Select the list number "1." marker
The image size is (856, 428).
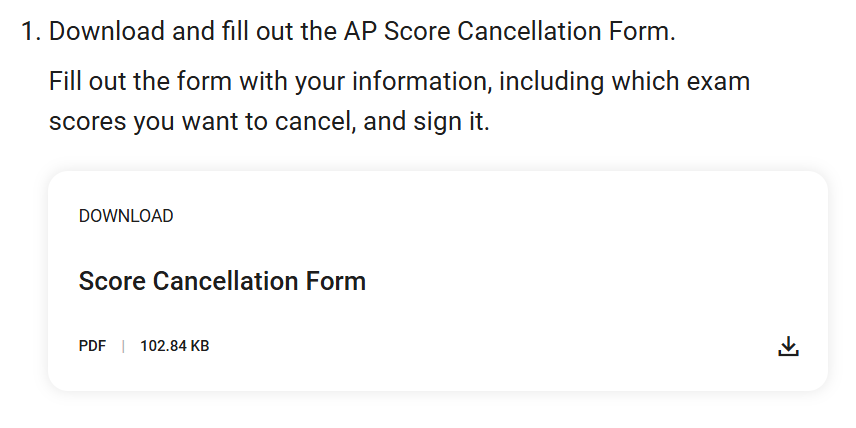coord(31,32)
